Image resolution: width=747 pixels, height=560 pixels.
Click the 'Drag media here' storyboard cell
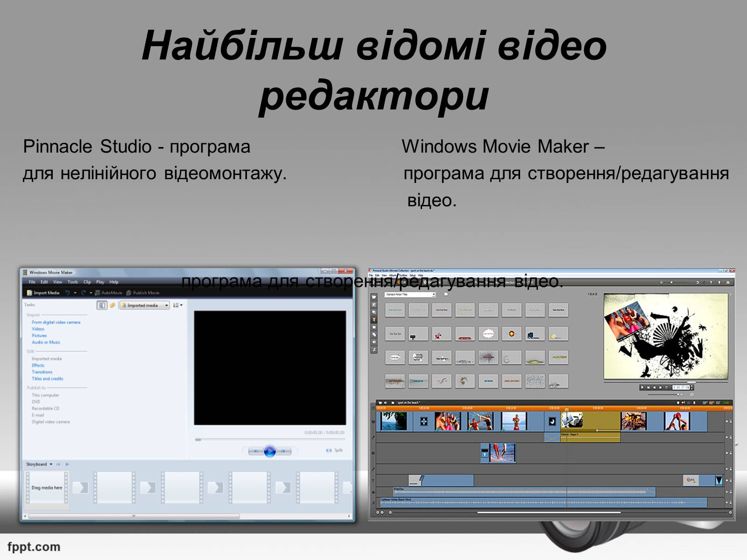(x=47, y=487)
